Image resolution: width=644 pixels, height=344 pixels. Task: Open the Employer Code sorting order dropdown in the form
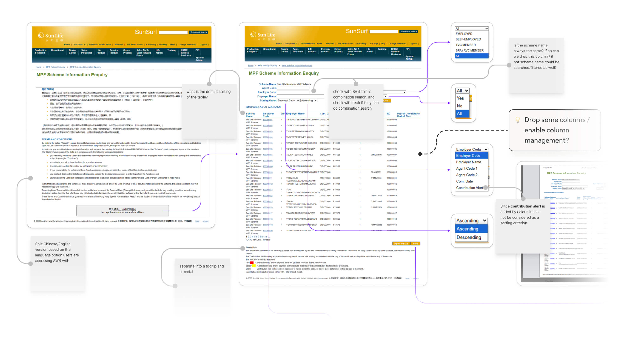288,101
